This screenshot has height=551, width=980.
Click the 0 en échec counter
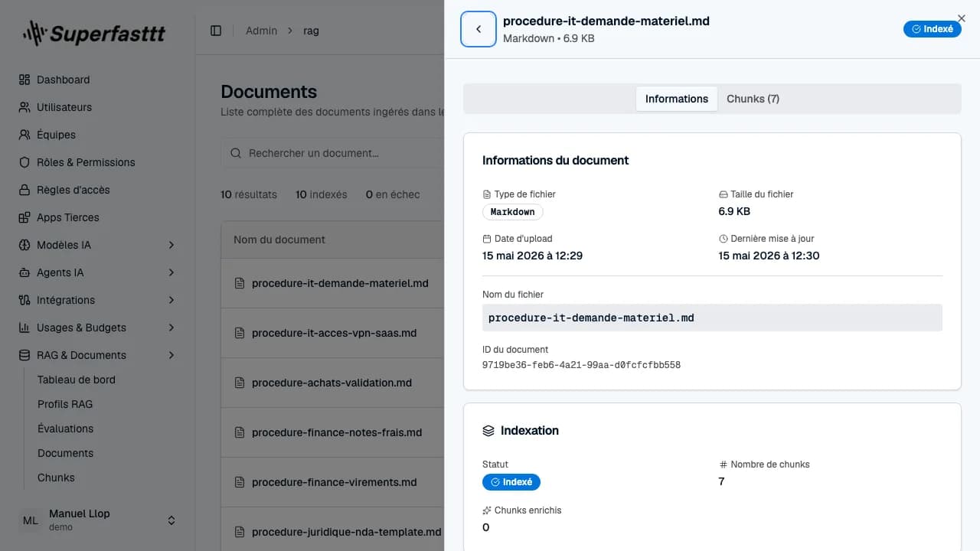(393, 194)
